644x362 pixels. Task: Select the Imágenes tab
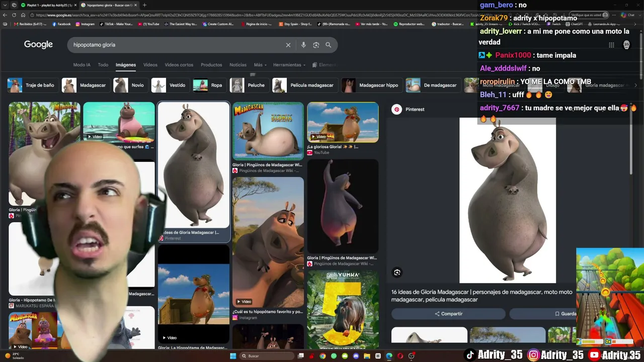125,65
